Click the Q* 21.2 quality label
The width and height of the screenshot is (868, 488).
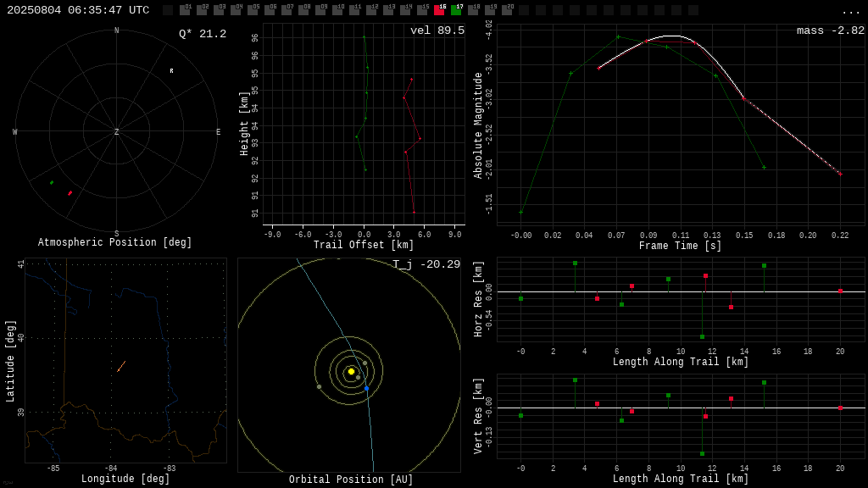click(x=203, y=34)
